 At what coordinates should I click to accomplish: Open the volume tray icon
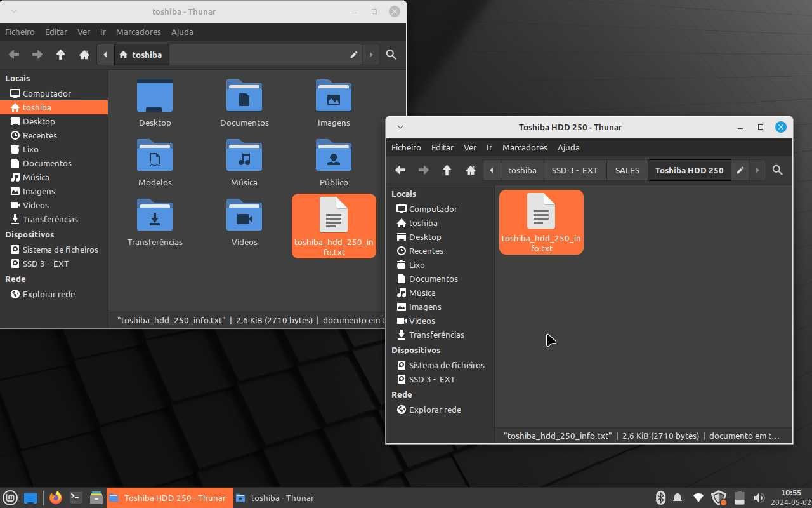[759, 498]
